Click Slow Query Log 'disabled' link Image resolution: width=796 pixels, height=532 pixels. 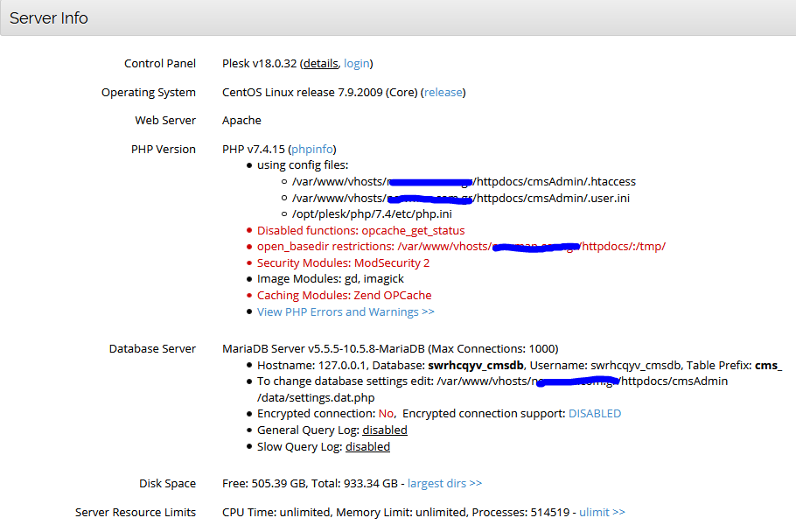coord(367,447)
